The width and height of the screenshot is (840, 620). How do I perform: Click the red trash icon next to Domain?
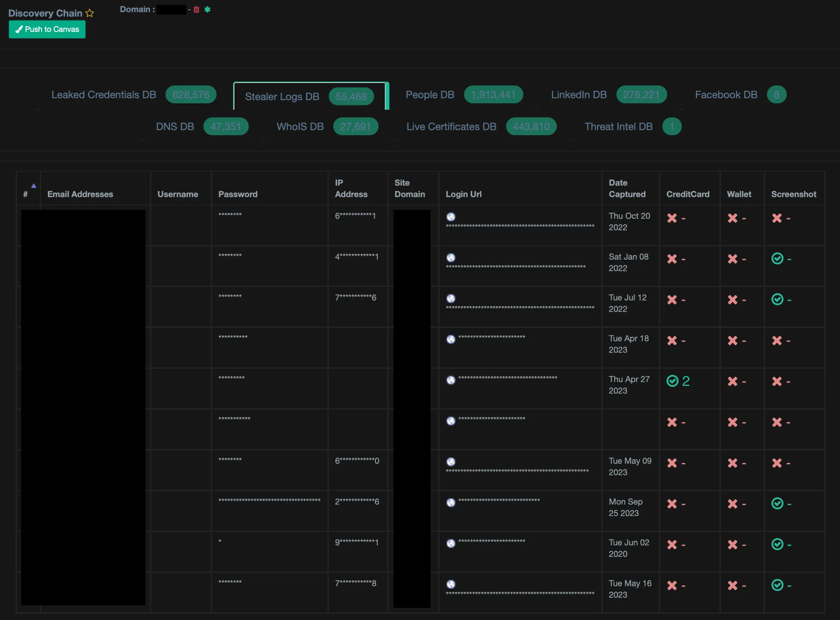[196, 9]
